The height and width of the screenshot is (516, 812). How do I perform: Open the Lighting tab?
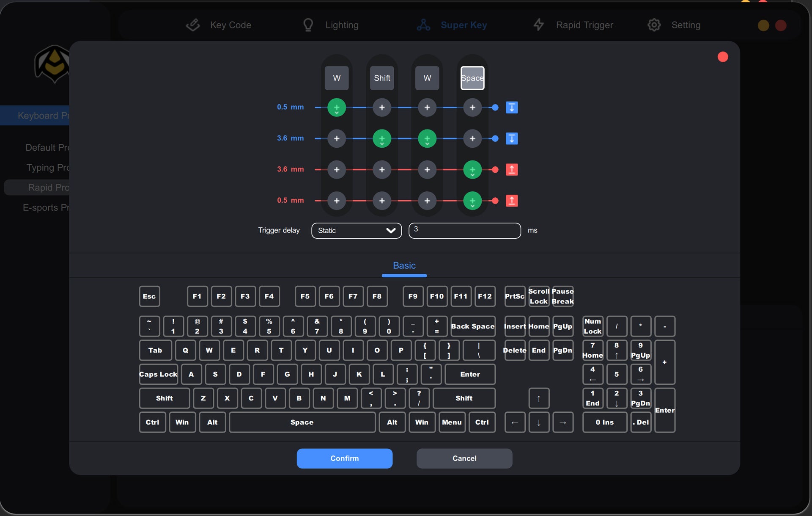[341, 25]
